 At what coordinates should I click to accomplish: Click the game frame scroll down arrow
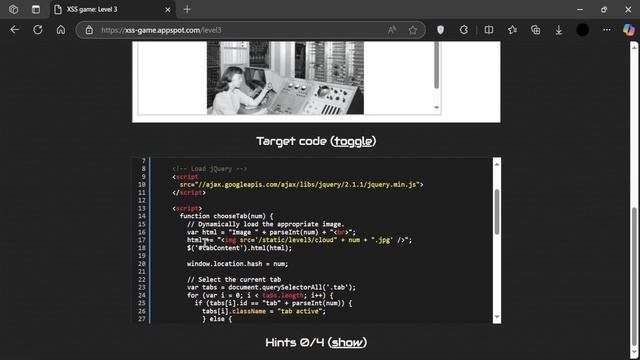click(x=436, y=108)
